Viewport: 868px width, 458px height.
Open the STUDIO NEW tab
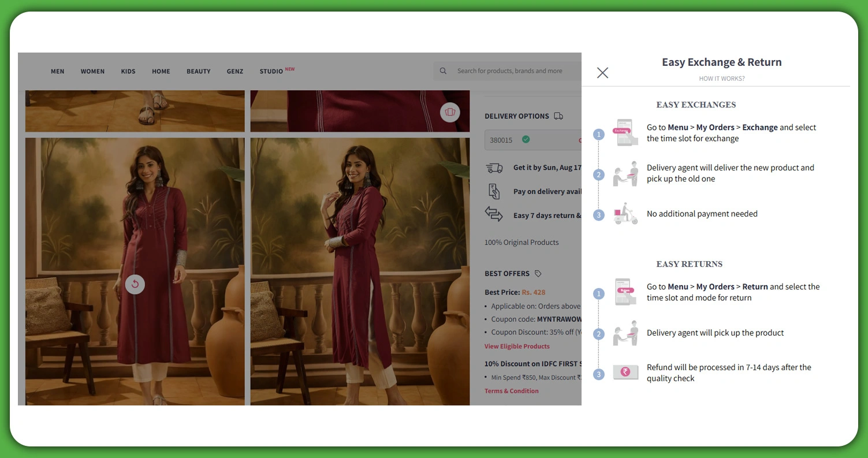click(271, 71)
